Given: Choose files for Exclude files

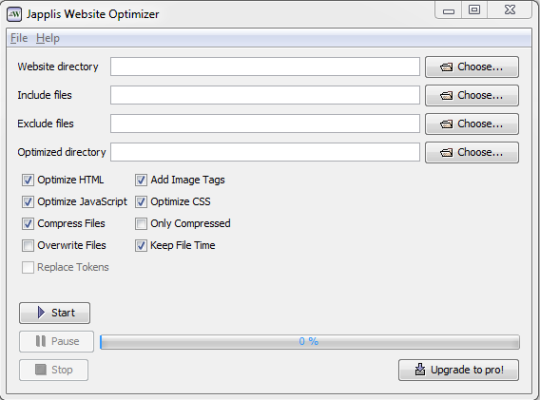Looking at the screenshot, I should pos(472,124).
